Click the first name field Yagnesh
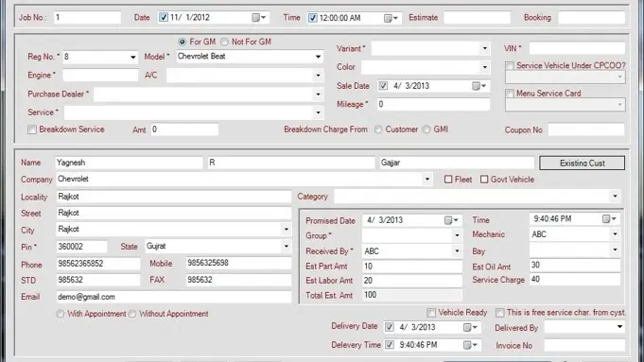Screen dimensions: 644x362 pyautogui.click(x=129, y=163)
